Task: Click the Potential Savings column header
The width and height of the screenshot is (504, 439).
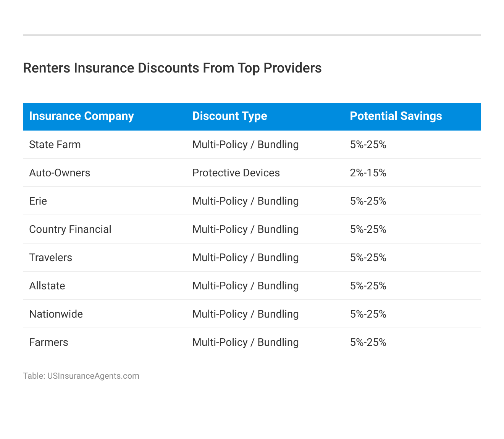Action: click(x=396, y=116)
